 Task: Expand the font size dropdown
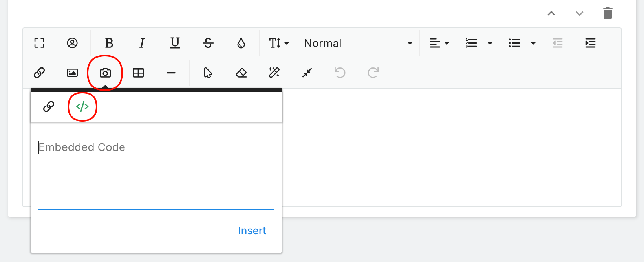coord(279,43)
